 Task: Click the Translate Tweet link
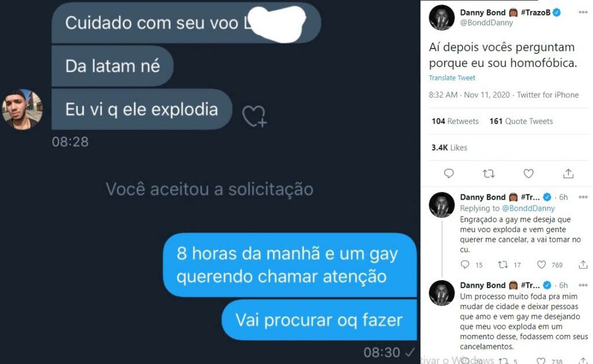[452, 78]
